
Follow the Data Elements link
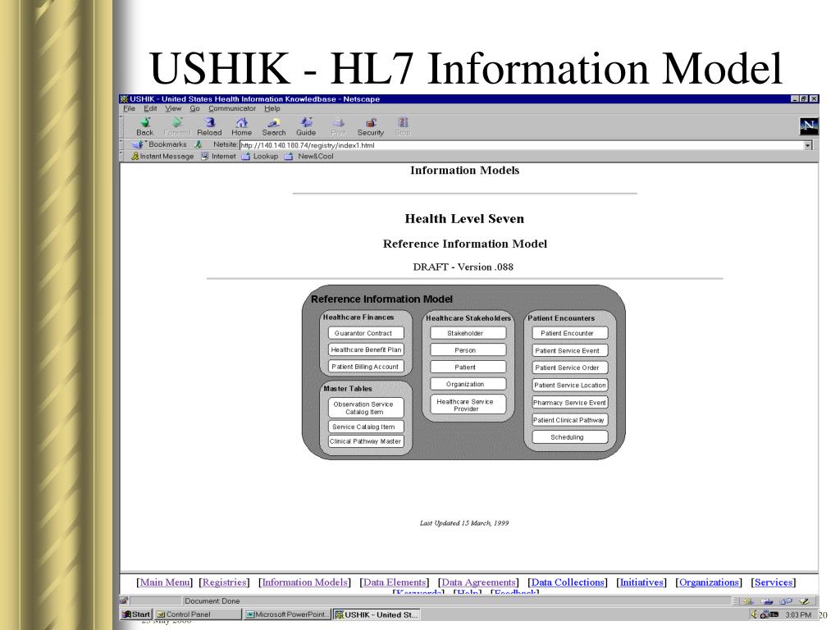tap(395, 582)
